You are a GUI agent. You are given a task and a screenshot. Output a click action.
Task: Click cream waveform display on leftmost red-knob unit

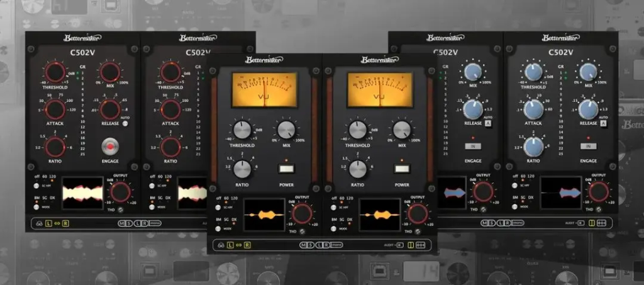[82, 193]
